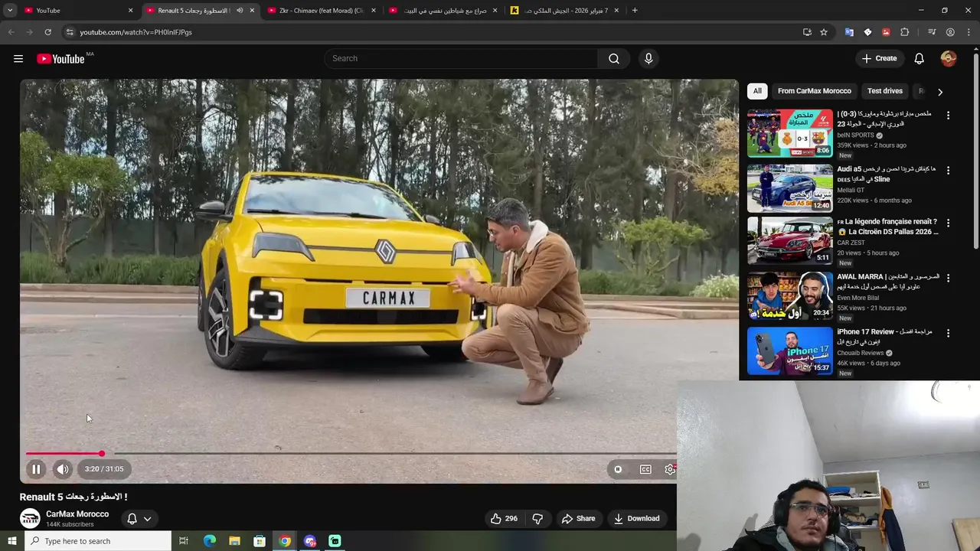The width and height of the screenshot is (980, 551).
Task: Expand the subscription notification bell dropdown
Action: 139,518
